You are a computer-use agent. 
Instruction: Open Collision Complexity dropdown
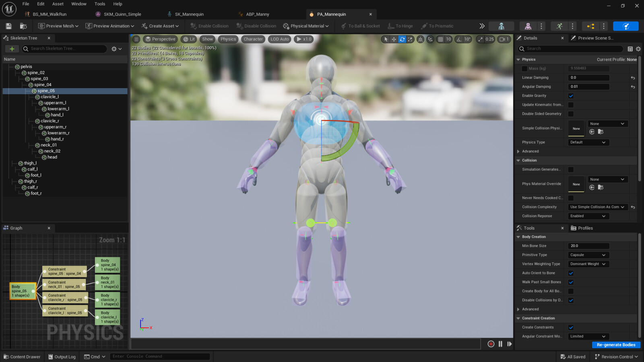pyautogui.click(x=597, y=207)
